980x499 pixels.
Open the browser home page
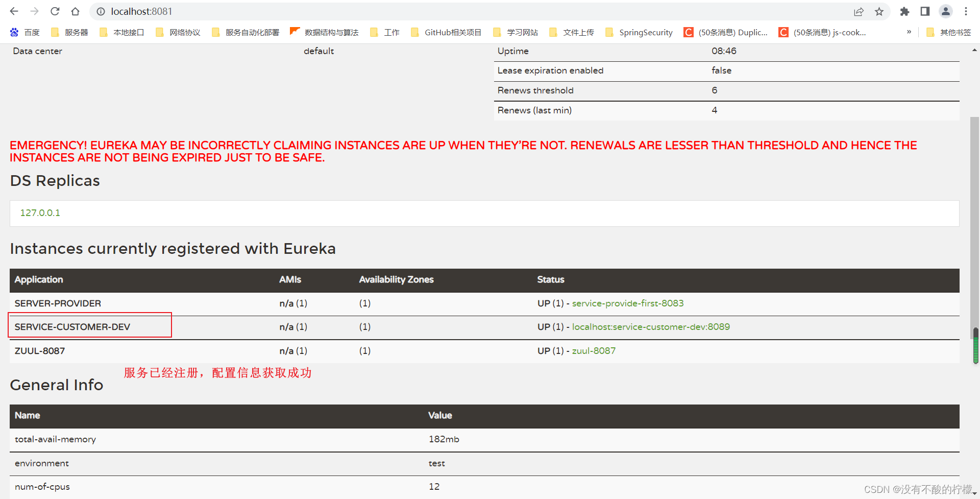75,11
